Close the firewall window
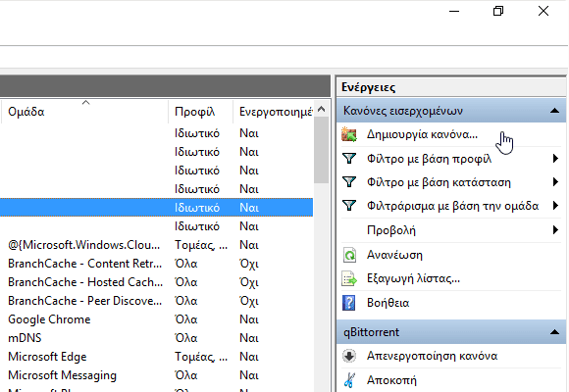 [543, 11]
